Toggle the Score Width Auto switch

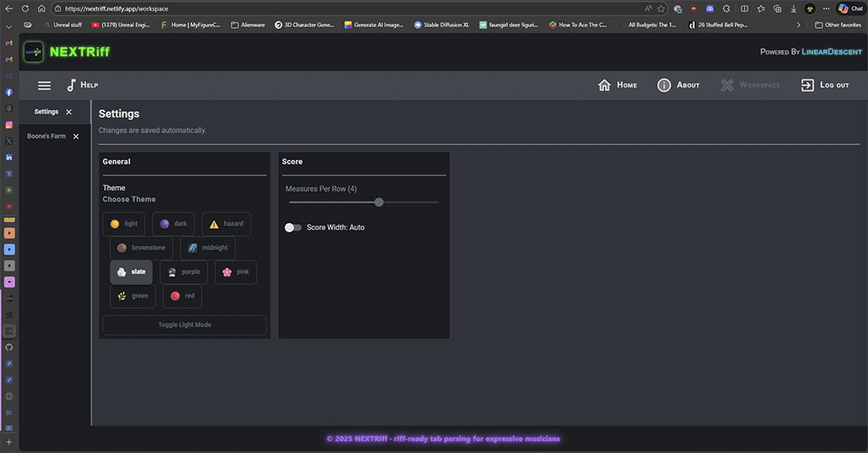(293, 227)
